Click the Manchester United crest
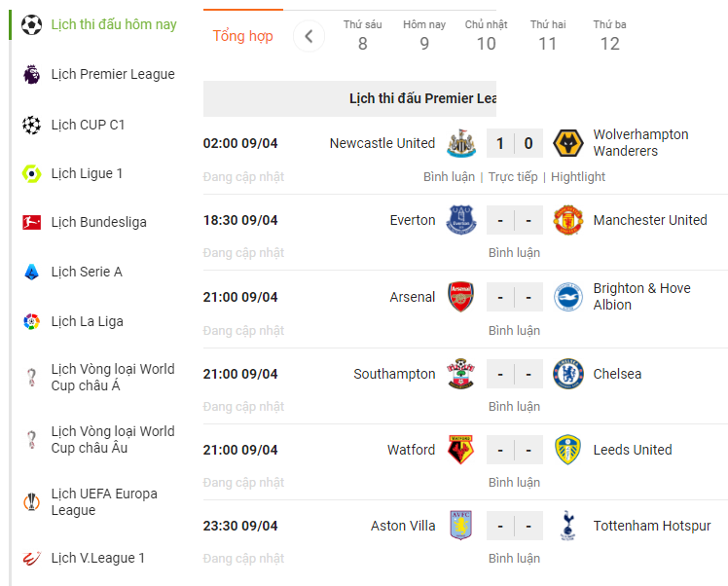 (x=567, y=220)
